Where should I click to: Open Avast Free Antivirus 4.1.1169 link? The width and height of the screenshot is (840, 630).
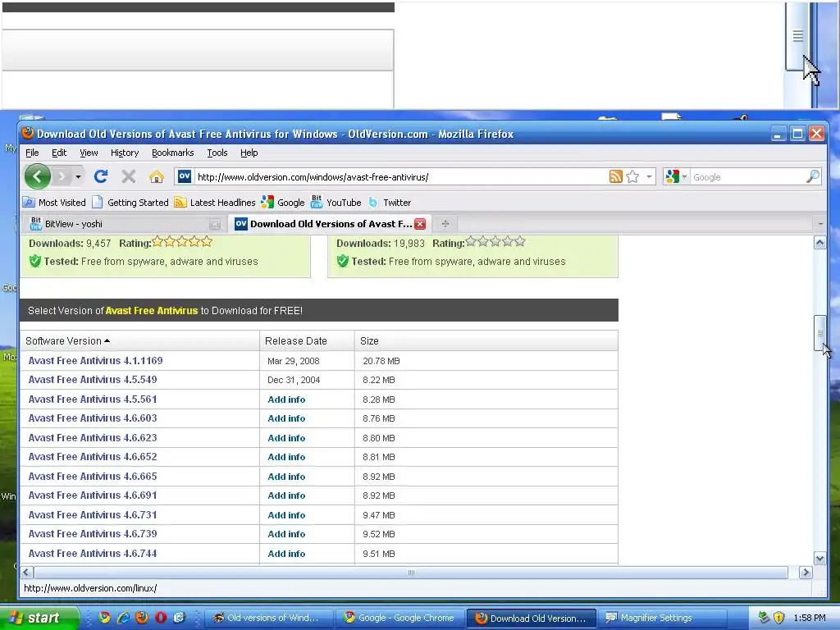[95, 361]
